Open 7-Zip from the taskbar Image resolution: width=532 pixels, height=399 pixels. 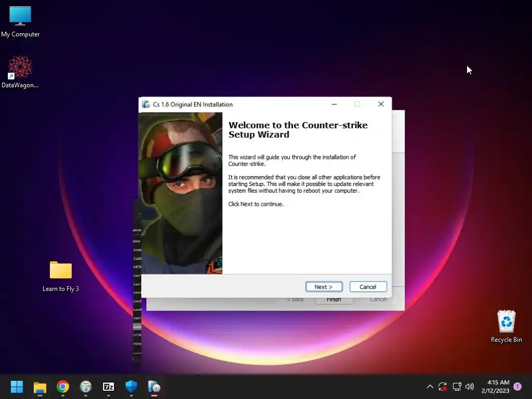109,387
